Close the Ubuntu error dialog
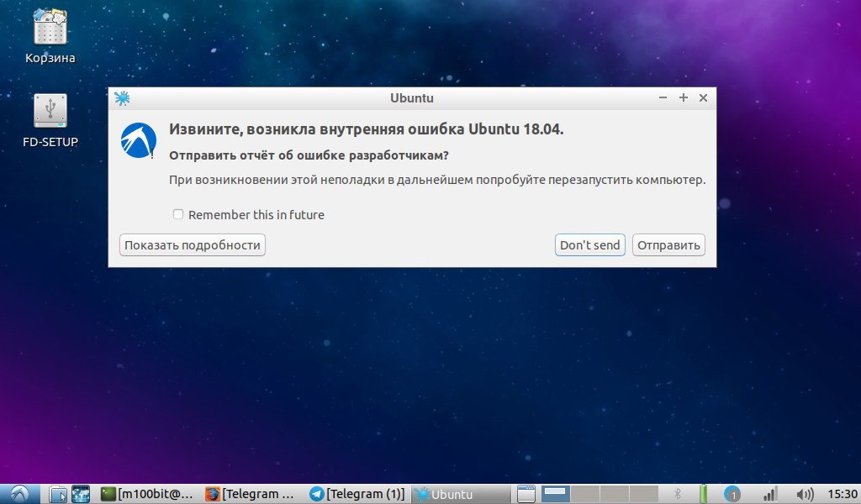This screenshot has width=861, height=504. point(703,97)
